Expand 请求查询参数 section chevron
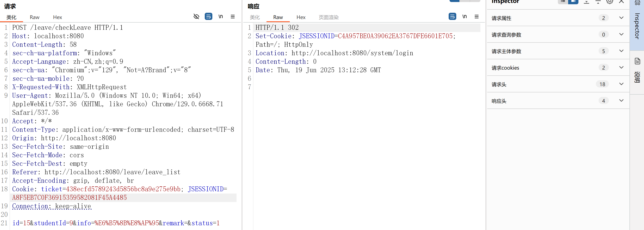 click(x=621, y=34)
